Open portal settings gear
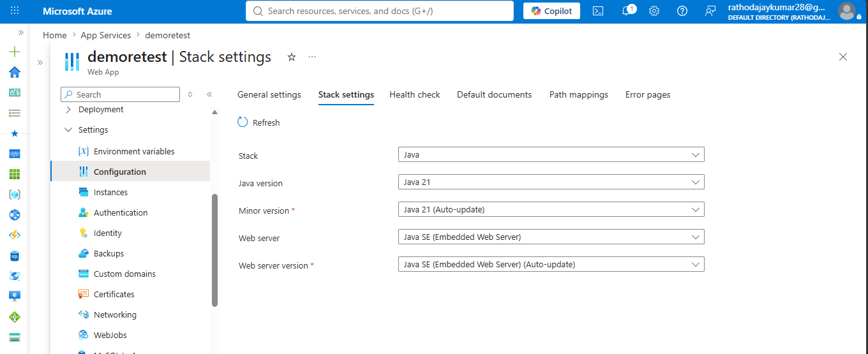 pyautogui.click(x=654, y=11)
